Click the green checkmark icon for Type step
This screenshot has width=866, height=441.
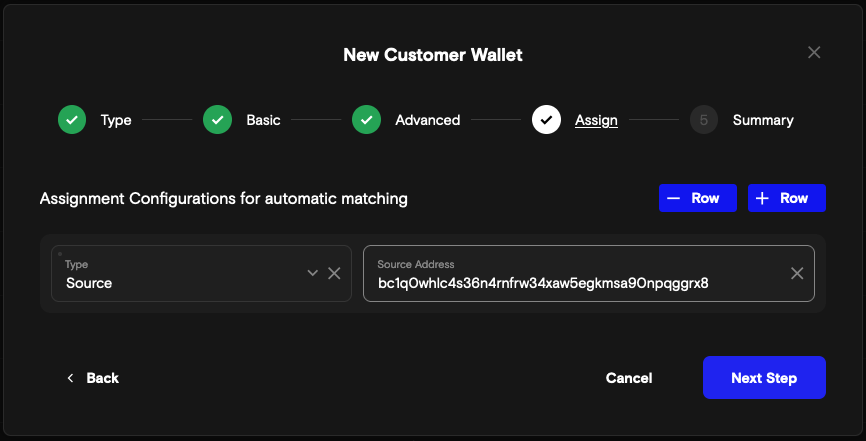tap(71, 120)
